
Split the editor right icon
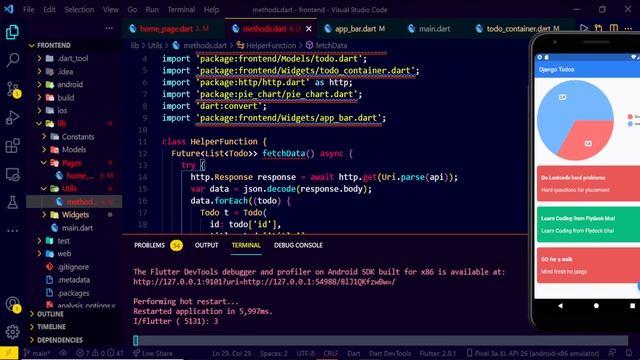(613, 28)
